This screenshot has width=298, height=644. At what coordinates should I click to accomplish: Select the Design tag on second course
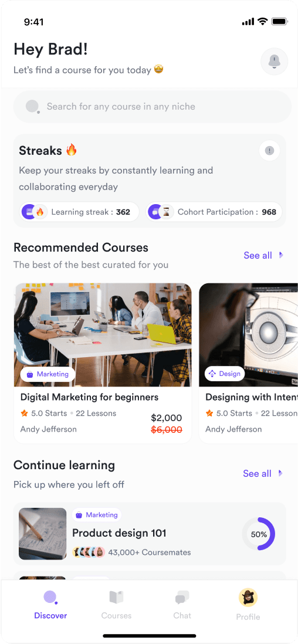point(225,374)
